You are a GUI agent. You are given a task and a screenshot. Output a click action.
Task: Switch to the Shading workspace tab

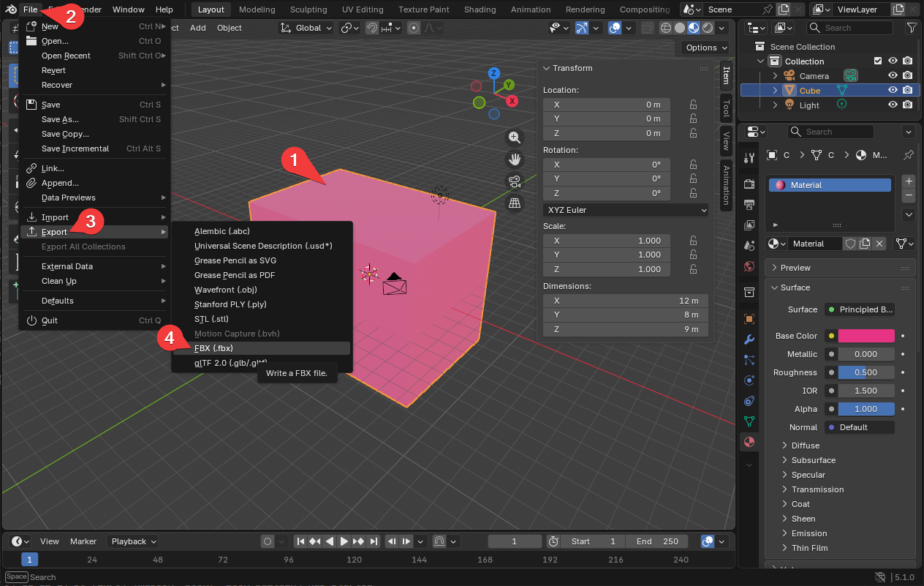(x=480, y=10)
